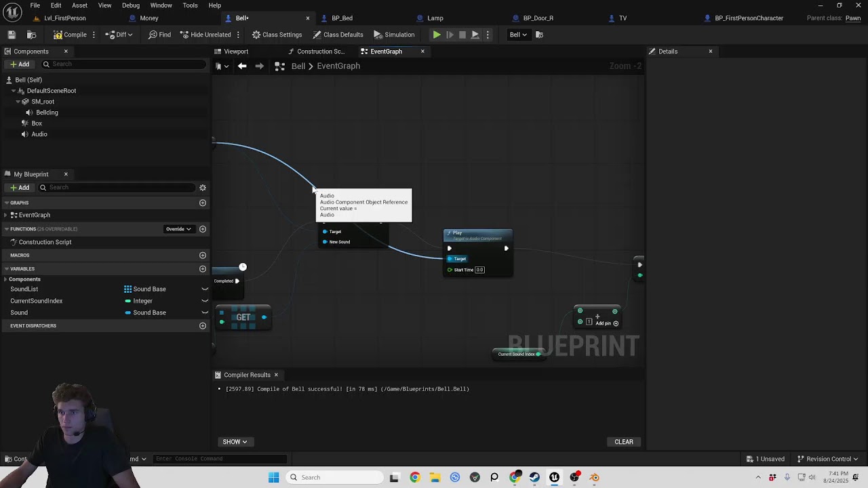The width and height of the screenshot is (868, 488).
Task: Open the Tools menu
Action: coord(190,5)
